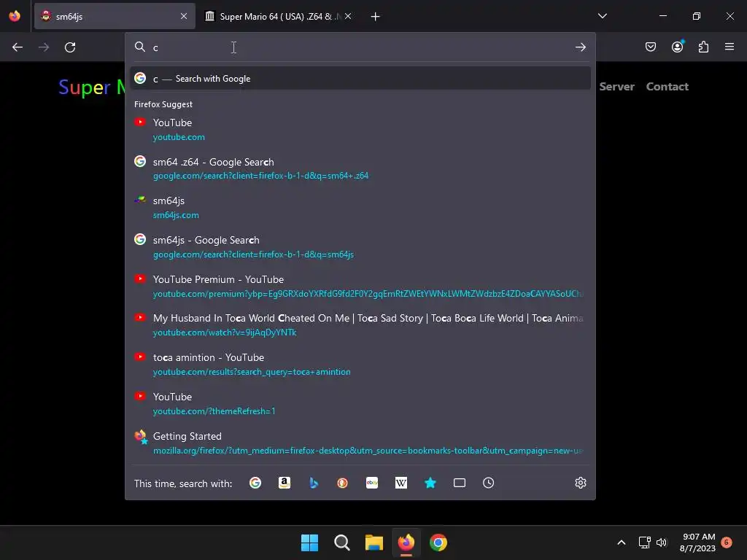This screenshot has height=560, width=747.
Task: Search history with the clock icon
Action: coord(488,483)
